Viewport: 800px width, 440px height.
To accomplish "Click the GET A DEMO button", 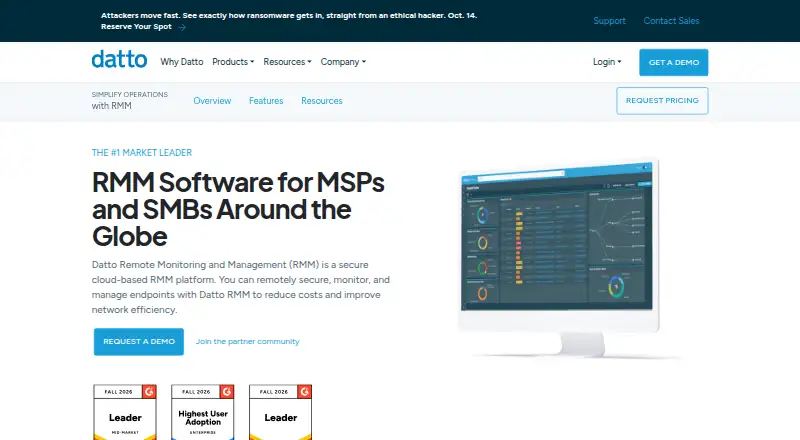I will [673, 62].
